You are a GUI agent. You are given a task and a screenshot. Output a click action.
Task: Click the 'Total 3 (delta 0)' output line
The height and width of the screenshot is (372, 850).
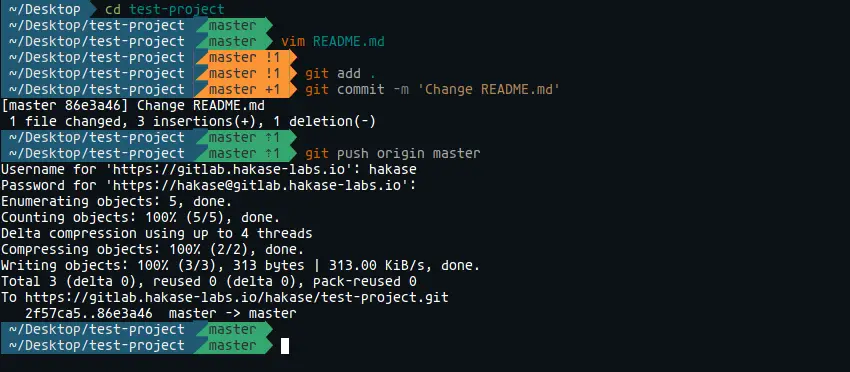pos(209,281)
